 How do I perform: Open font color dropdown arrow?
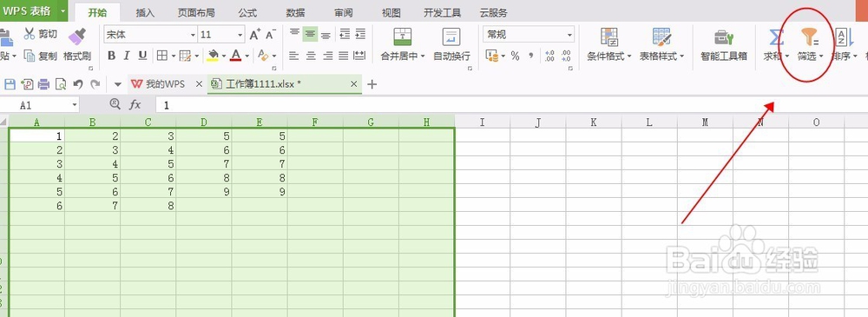click(247, 56)
